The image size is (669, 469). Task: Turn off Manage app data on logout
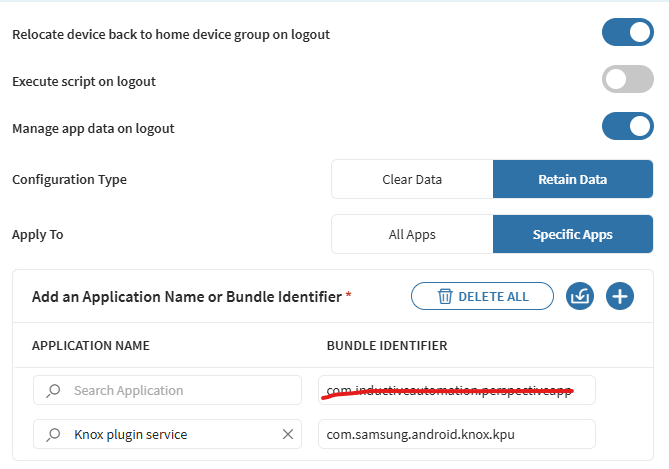click(x=627, y=127)
